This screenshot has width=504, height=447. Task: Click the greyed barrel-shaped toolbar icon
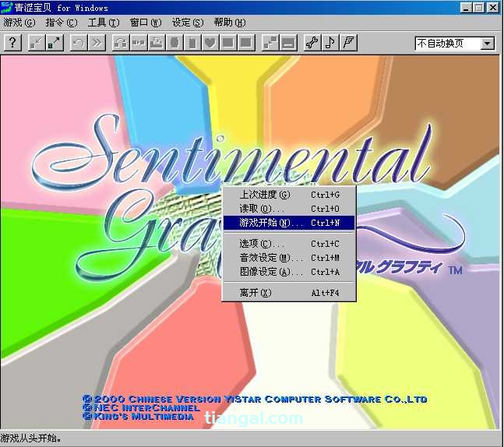click(x=174, y=42)
